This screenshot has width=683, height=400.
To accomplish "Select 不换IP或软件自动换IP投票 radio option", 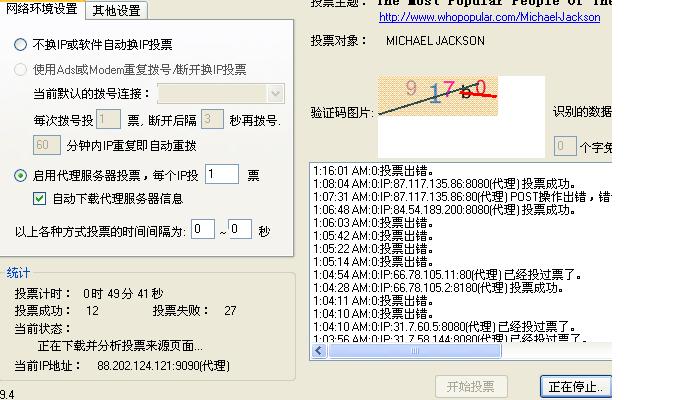I will [21, 45].
